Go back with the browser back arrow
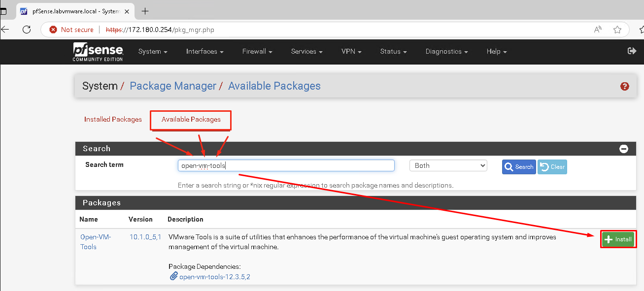644x291 pixels. pos(5,30)
